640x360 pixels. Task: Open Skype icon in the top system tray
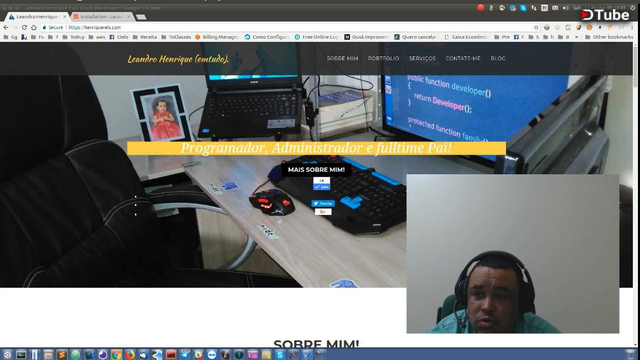point(523,8)
